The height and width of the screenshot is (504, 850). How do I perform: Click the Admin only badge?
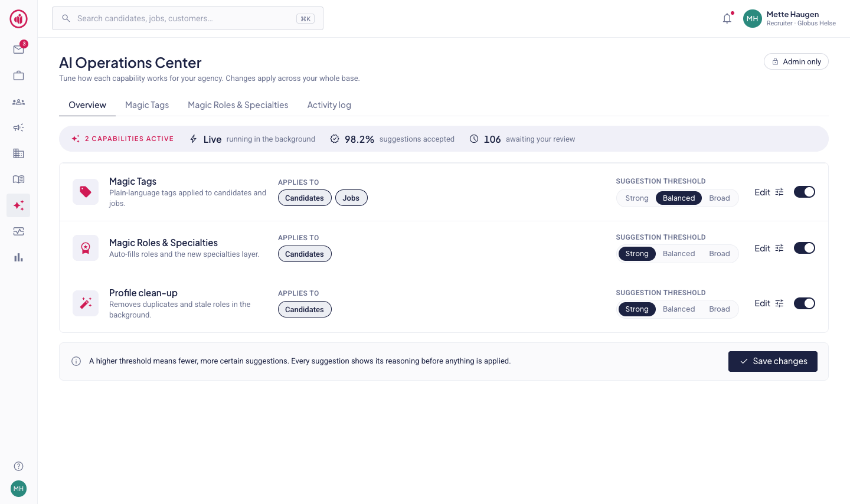(x=796, y=61)
